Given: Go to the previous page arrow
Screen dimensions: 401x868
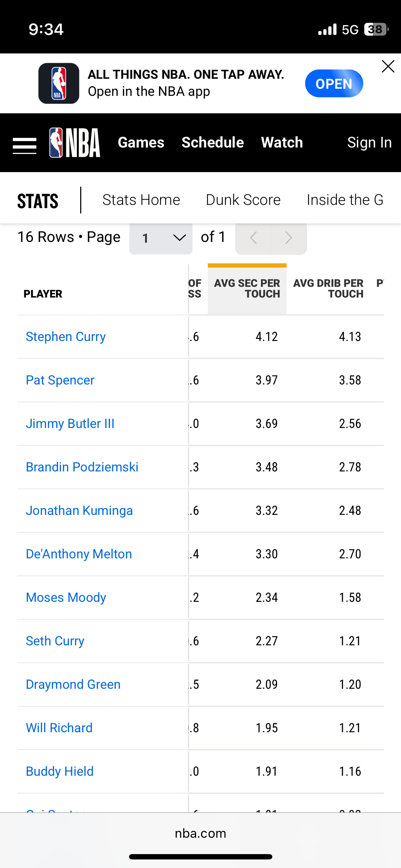Looking at the screenshot, I should point(253,238).
